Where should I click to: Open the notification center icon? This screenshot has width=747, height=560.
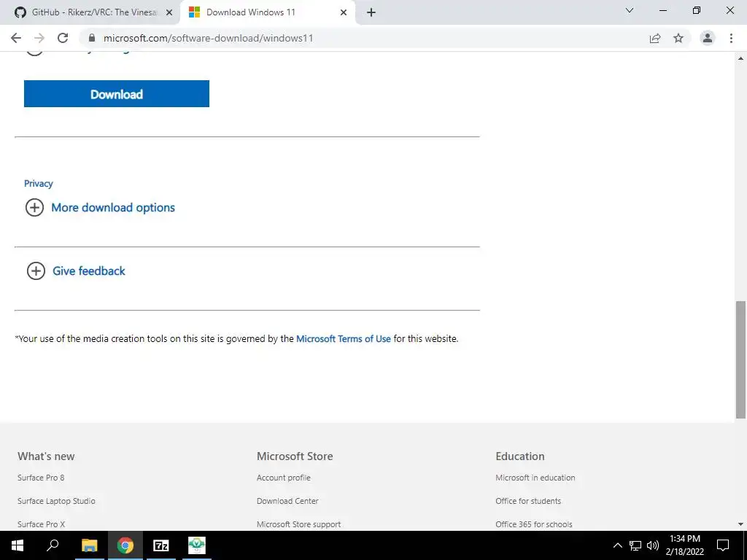pos(723,545)
